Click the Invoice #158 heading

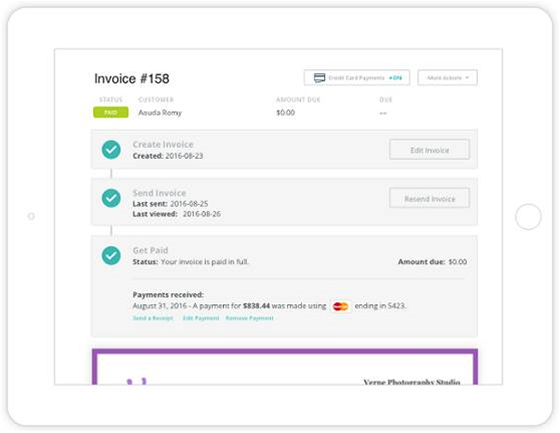pos(132,79)
